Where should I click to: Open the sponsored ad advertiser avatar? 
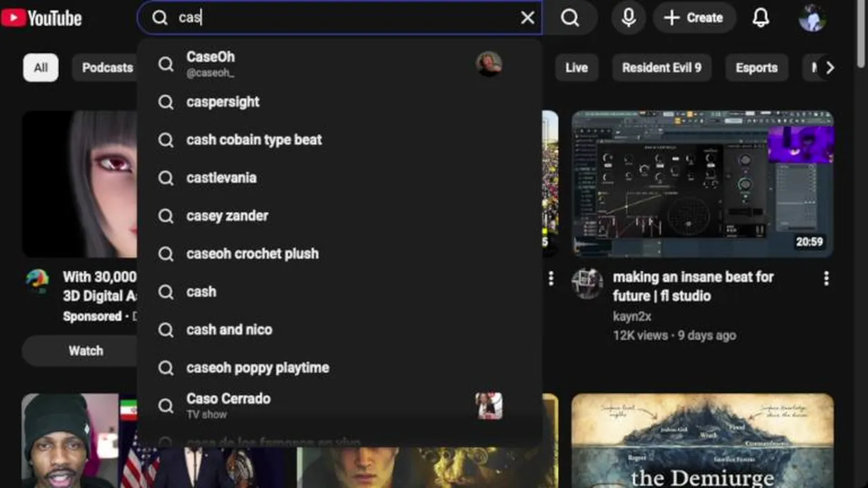tap(37, 281)
